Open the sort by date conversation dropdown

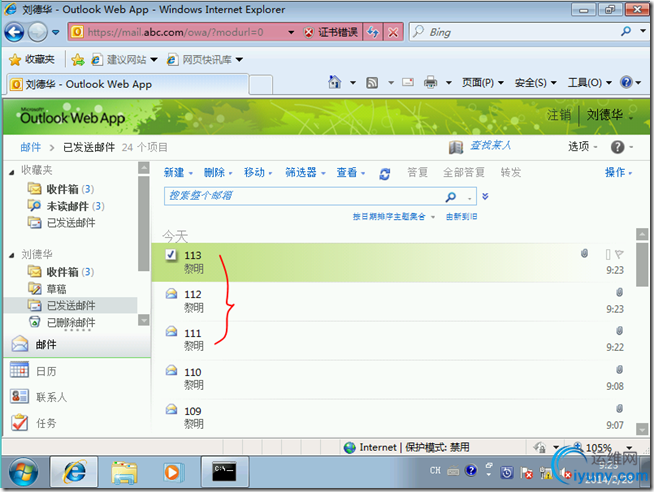[394, 216]
